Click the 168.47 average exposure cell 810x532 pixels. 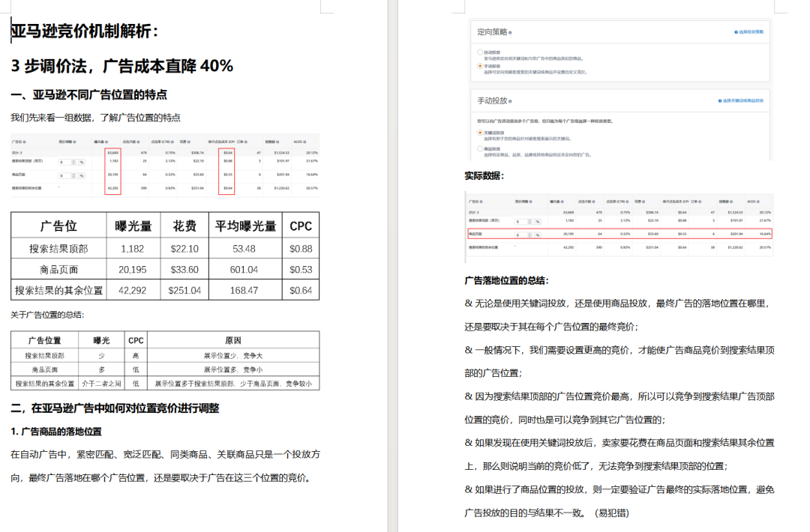244,291
